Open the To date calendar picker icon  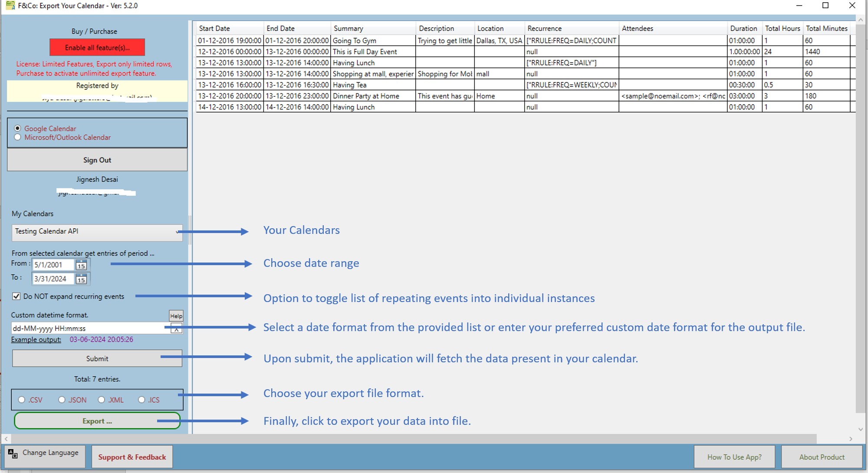[x=81, y=279]
